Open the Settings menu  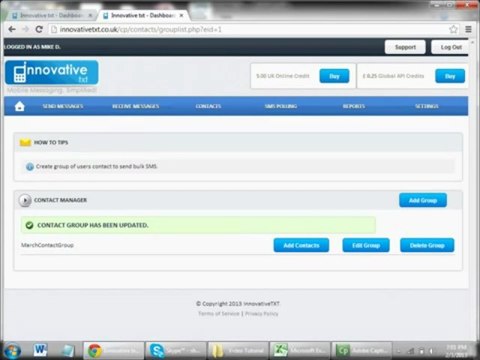pyautogui.click(x=427, y=106)
